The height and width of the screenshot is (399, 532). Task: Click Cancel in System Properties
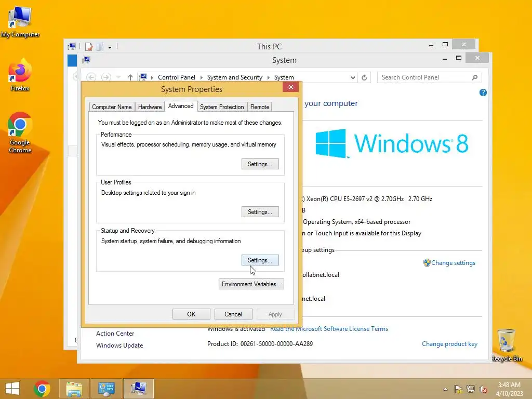point(233,314)
